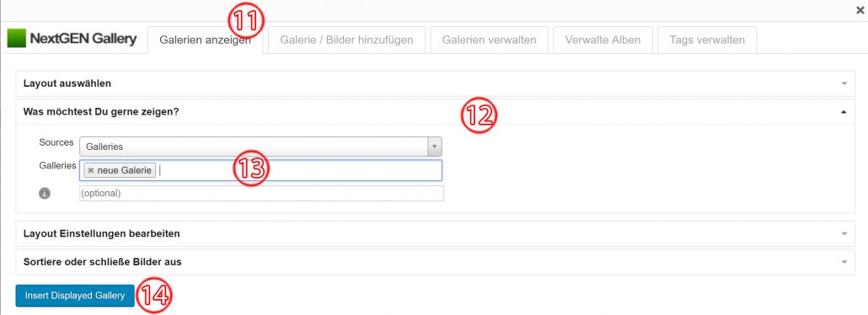Click the Sources 'Galleries' combo box
868x315 pixels.
260,147
